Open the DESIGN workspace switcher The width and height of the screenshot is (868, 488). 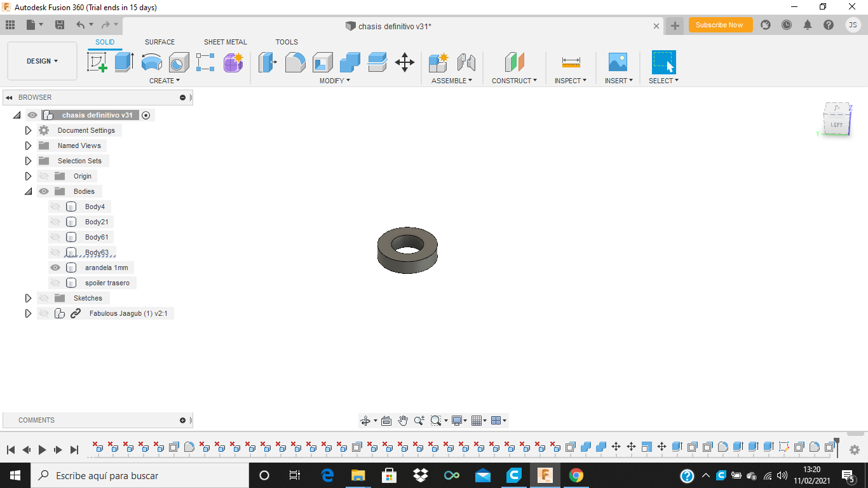[42, 61]
